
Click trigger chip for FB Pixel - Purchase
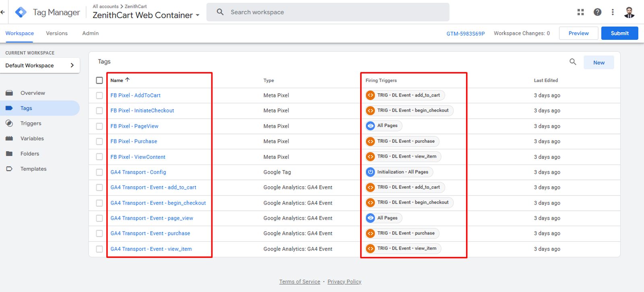tap(402, 141)
